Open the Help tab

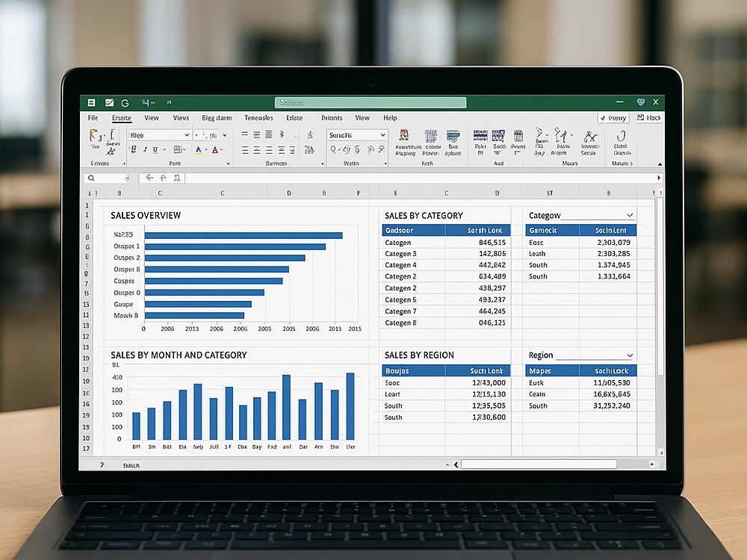[390, 118]
